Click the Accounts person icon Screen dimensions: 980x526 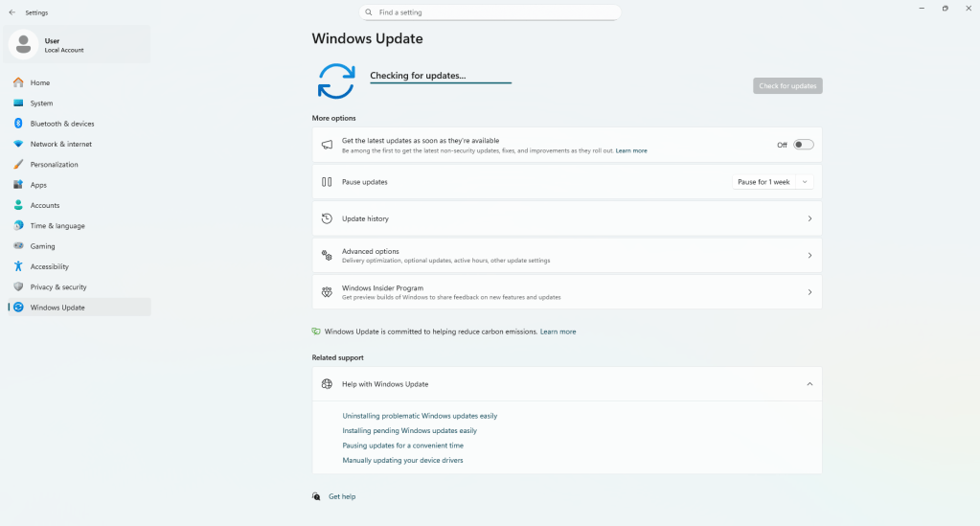[18, 205]
